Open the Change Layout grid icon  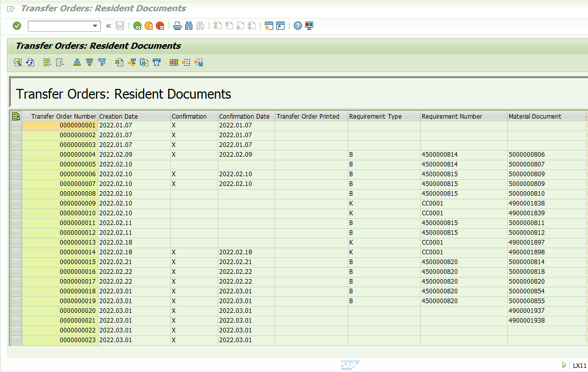(x=174, y=62)
